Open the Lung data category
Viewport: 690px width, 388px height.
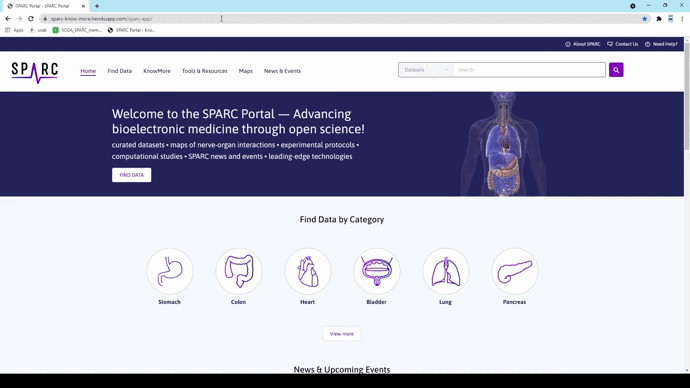tap(446, 271)
